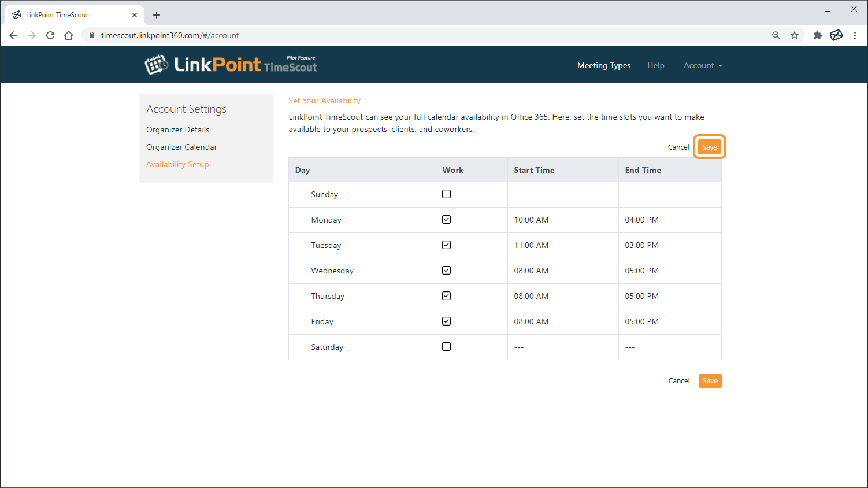Disable the Friday work checkbox
868x488 pixels.
coord(446,321)
